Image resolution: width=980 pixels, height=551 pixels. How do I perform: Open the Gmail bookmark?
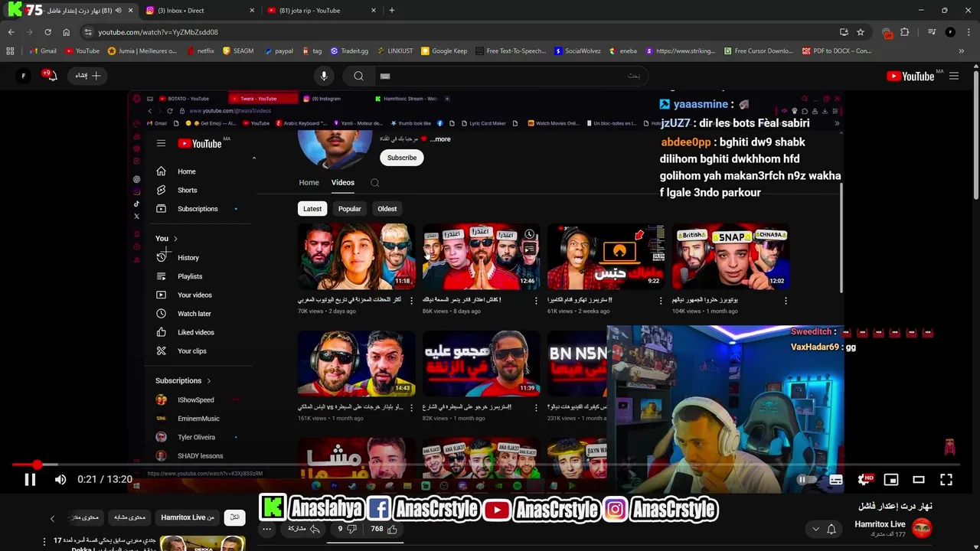[43, 51]
